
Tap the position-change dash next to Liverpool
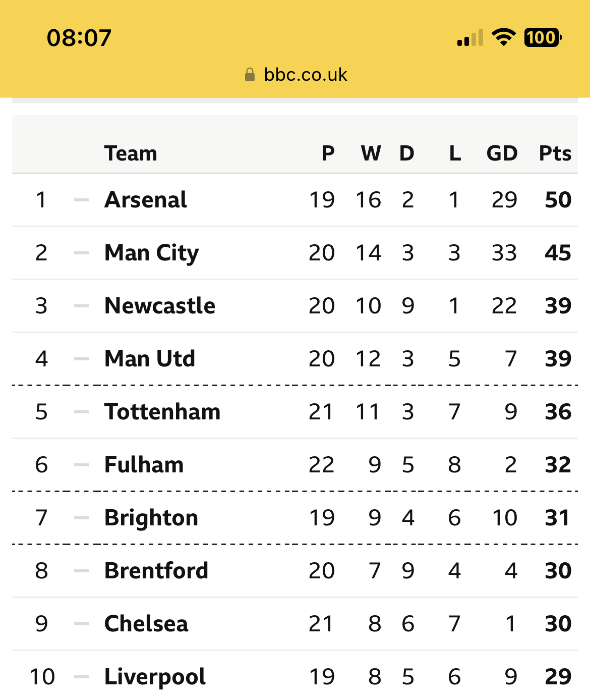pyautogui.click(x=82, y=677)
